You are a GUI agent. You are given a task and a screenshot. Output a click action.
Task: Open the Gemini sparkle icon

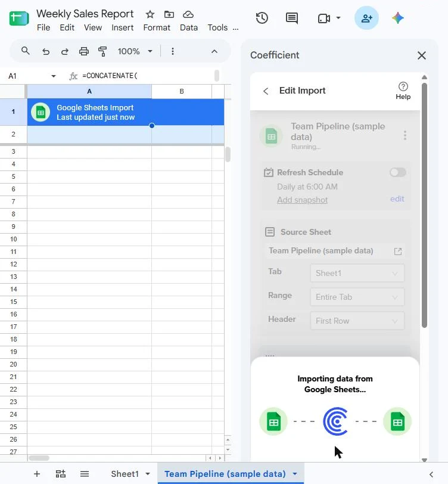(x=398, y=18)
